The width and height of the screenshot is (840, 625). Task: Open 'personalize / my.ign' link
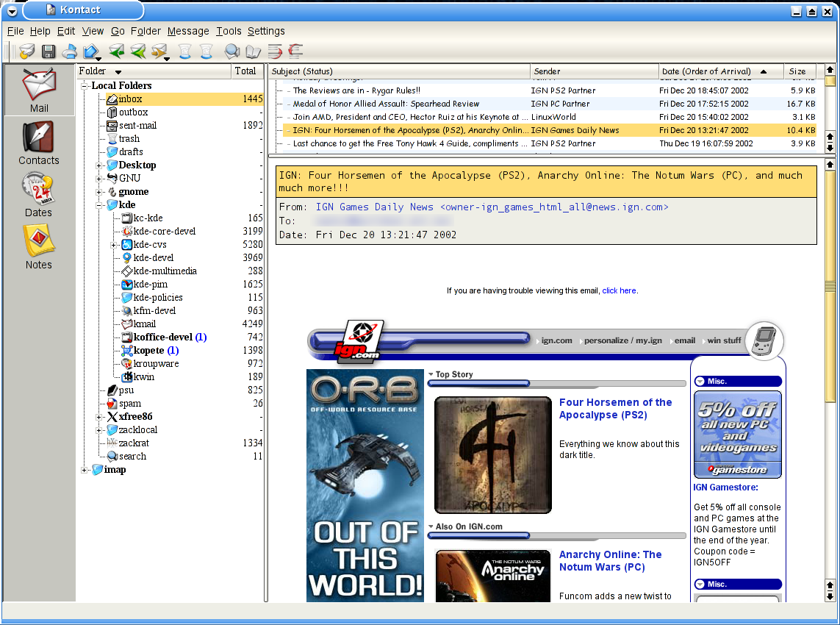point(623,340)
